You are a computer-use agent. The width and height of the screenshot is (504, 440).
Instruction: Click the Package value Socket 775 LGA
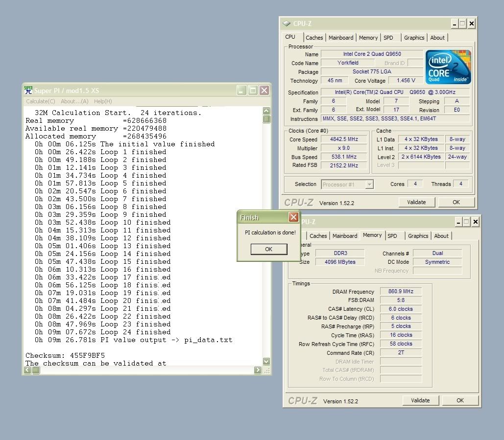point(372,71)
